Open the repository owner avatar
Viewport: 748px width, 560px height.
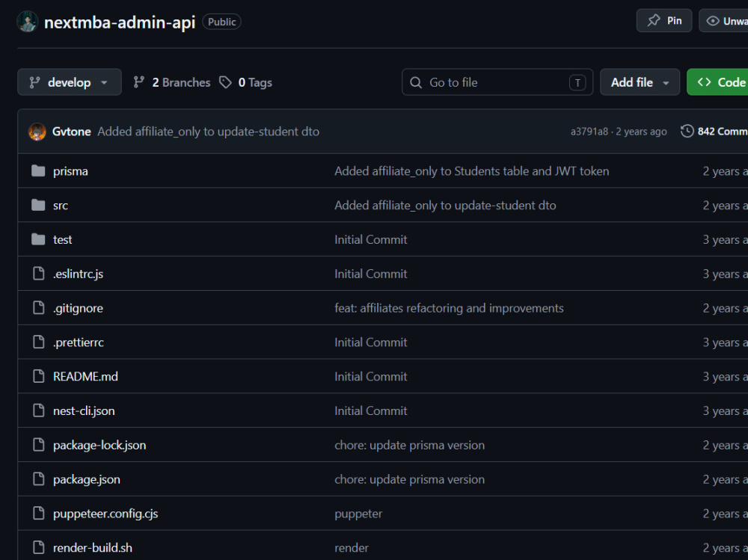tap(27, 22)
